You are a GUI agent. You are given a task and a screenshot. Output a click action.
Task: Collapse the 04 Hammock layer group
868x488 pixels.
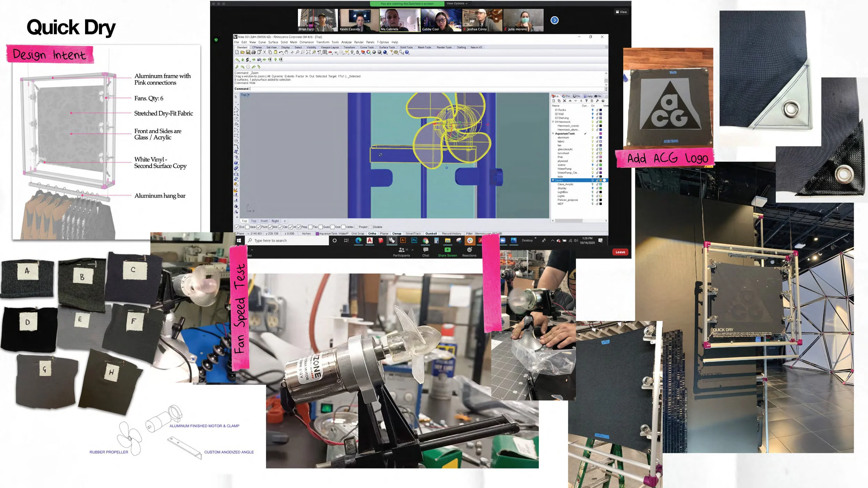point(553,122)
